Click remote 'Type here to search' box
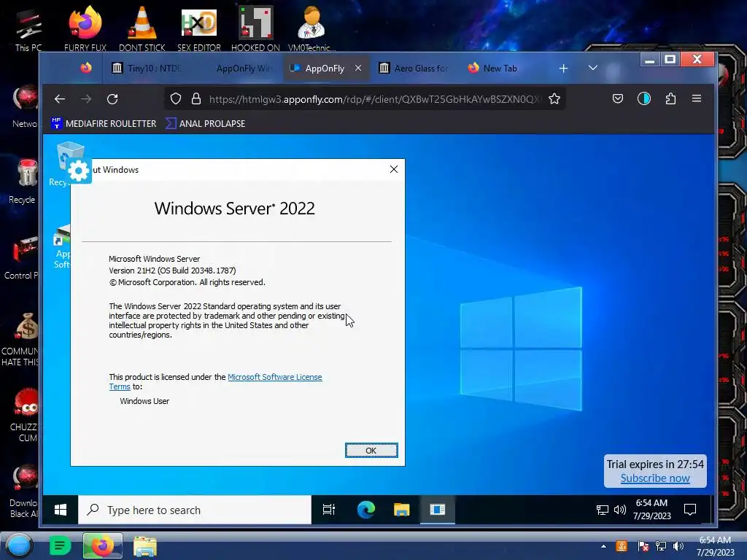 tap(194, 510)
